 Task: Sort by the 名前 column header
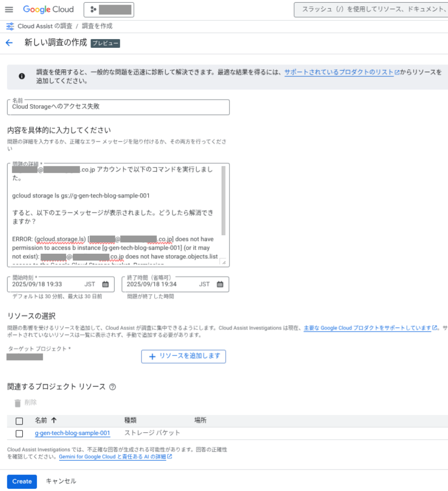click(41, 420)
